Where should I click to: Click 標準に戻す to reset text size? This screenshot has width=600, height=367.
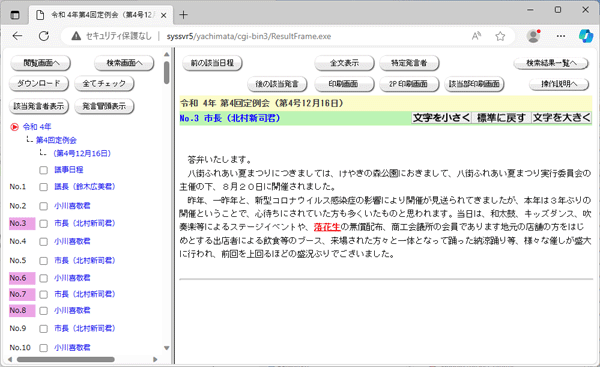pos(501,118)
